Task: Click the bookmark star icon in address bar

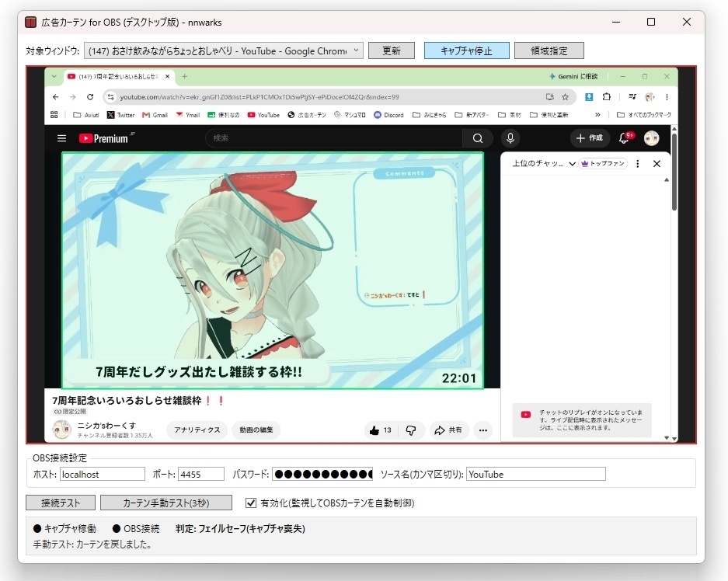Action: point(565,97)
